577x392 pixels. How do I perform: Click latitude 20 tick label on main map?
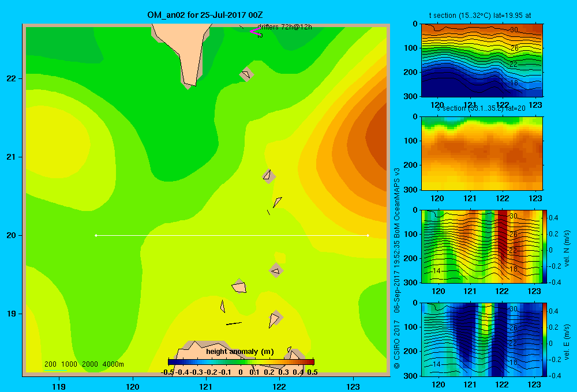[x=12, y=235]
